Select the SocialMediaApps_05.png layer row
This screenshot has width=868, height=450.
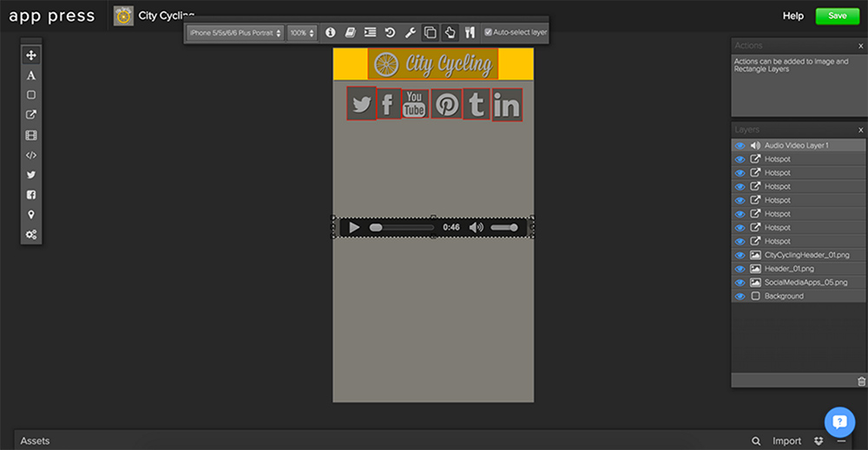coord(799,283)
